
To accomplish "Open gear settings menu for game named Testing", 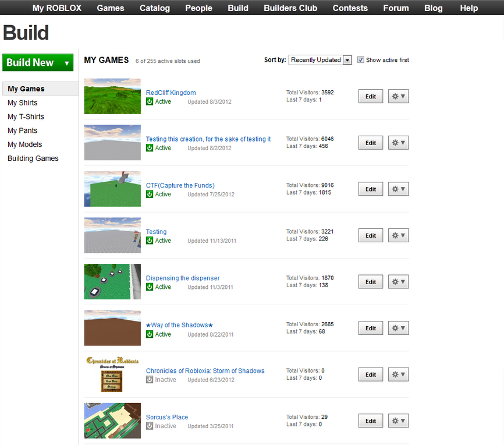I will [x=398, y=235].
